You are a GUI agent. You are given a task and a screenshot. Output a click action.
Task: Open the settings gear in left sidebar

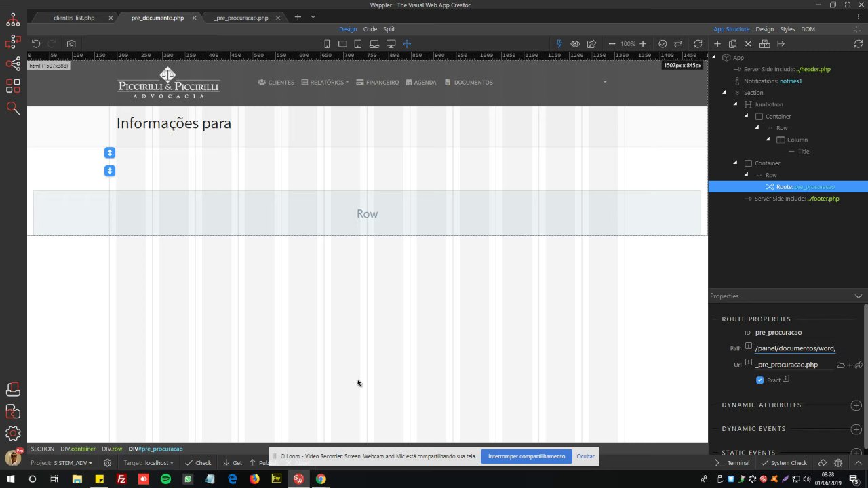tap(13, 433)
